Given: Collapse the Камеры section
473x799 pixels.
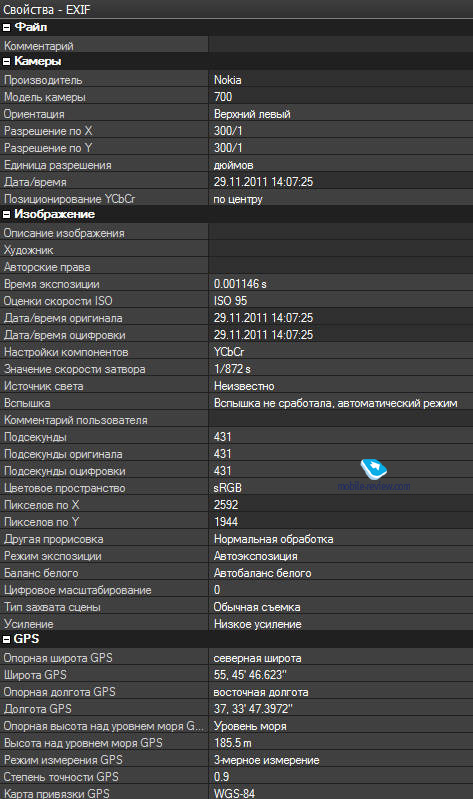Looking at the screenshot, I should tap(7, 62).
